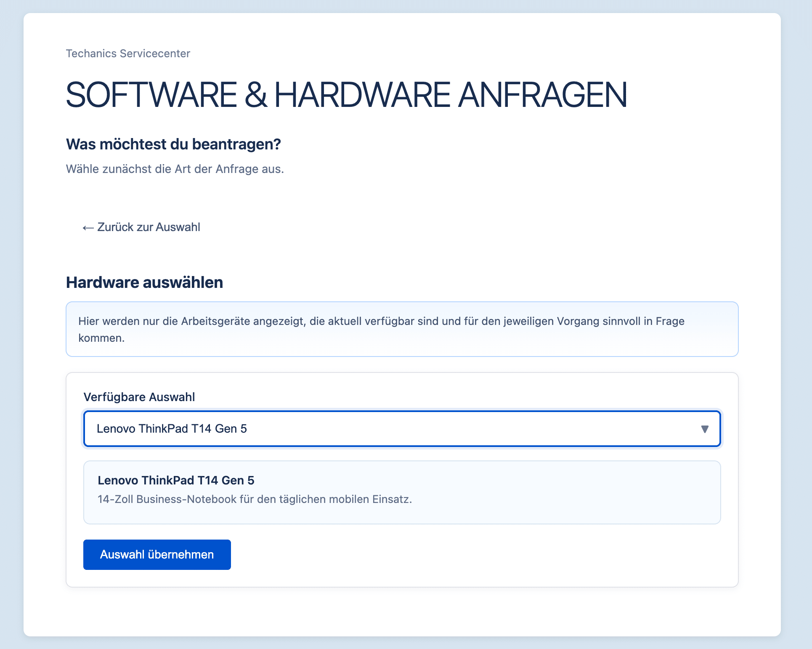Click empty area right of Auswahl übernehmen

tap(463, 555)
